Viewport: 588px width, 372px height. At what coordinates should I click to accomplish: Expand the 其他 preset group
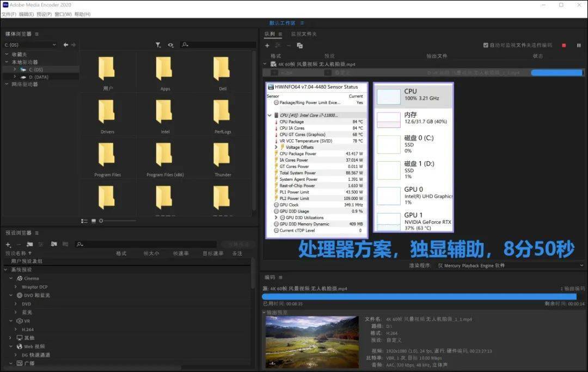point(11,338)
